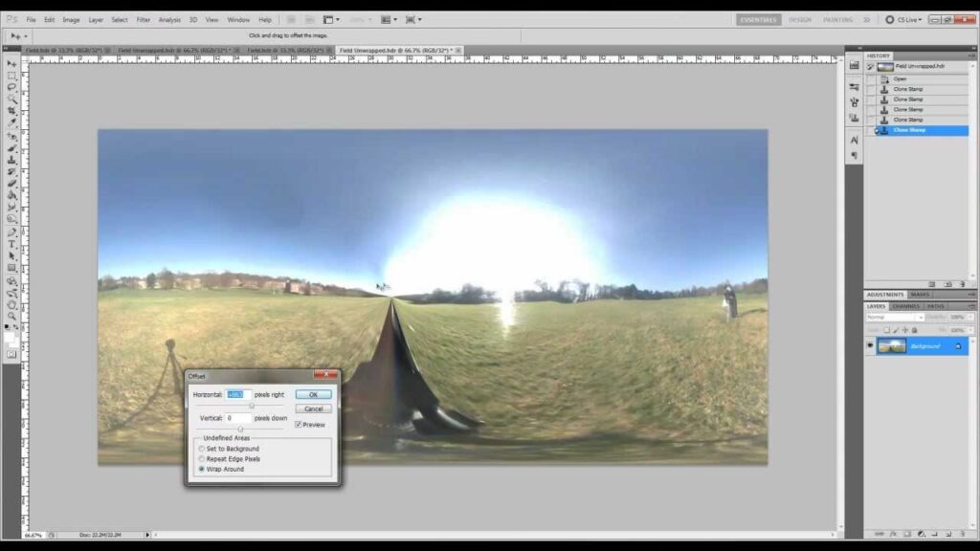Select the Clone Stamp tool in toolbox
Screen dimensions: 980x551
[x=11, y=160]
